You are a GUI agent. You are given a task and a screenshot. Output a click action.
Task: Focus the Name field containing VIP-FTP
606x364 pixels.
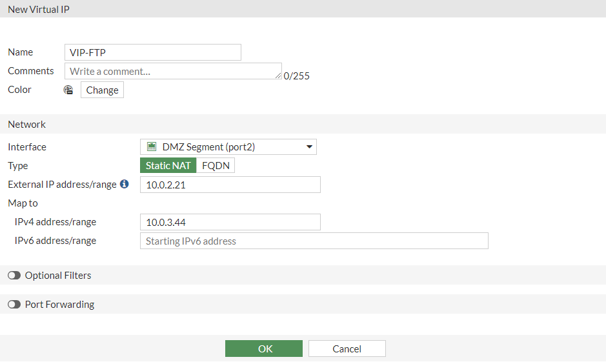[153, 52]
